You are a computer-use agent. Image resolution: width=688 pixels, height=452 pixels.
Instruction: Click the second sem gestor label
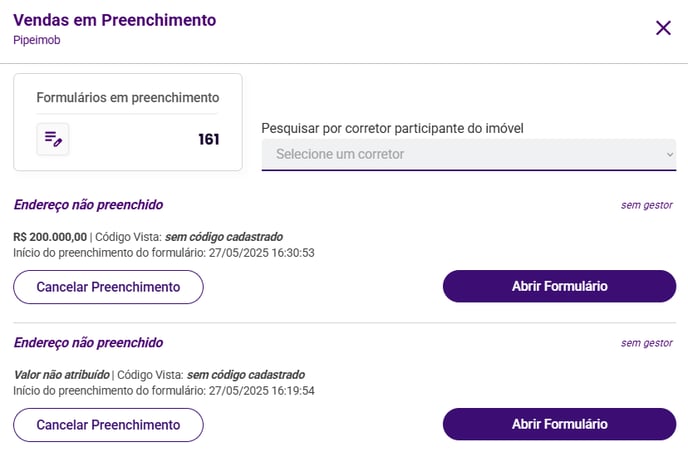pos(646,343)
